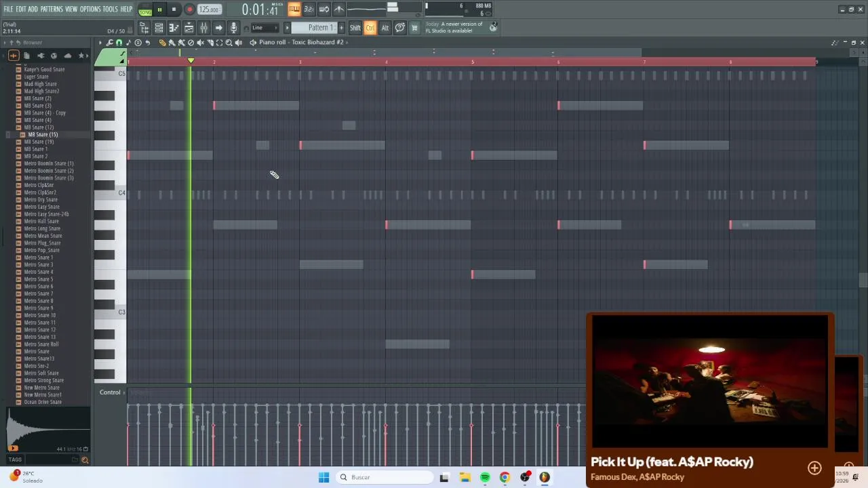Pause playback with the transport button
Screen dimensions: 868x488
159,9
